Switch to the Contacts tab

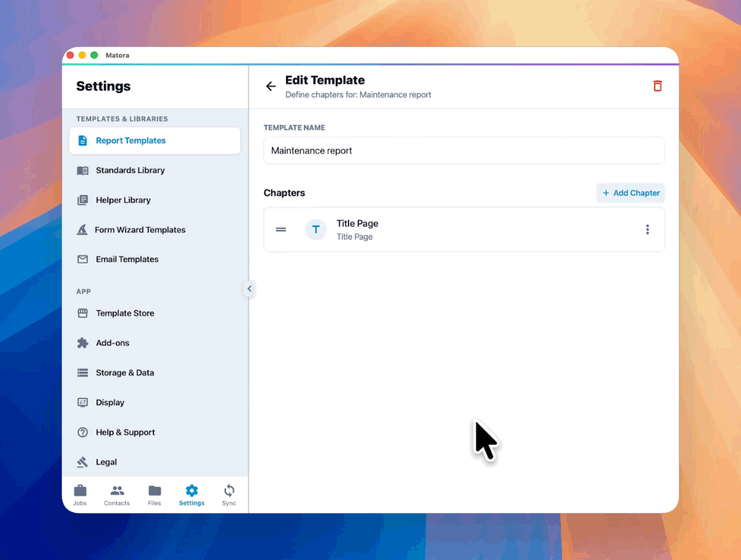tap(117, 495)
